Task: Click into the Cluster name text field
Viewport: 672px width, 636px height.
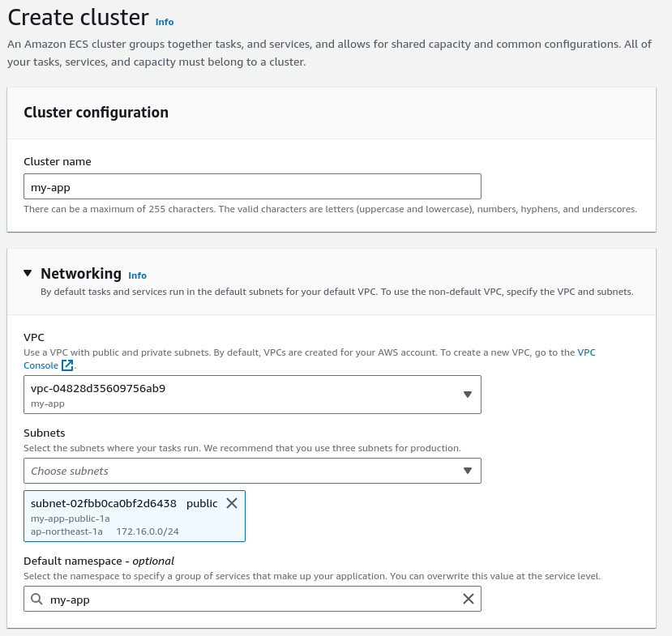Action: coord(252,186)
